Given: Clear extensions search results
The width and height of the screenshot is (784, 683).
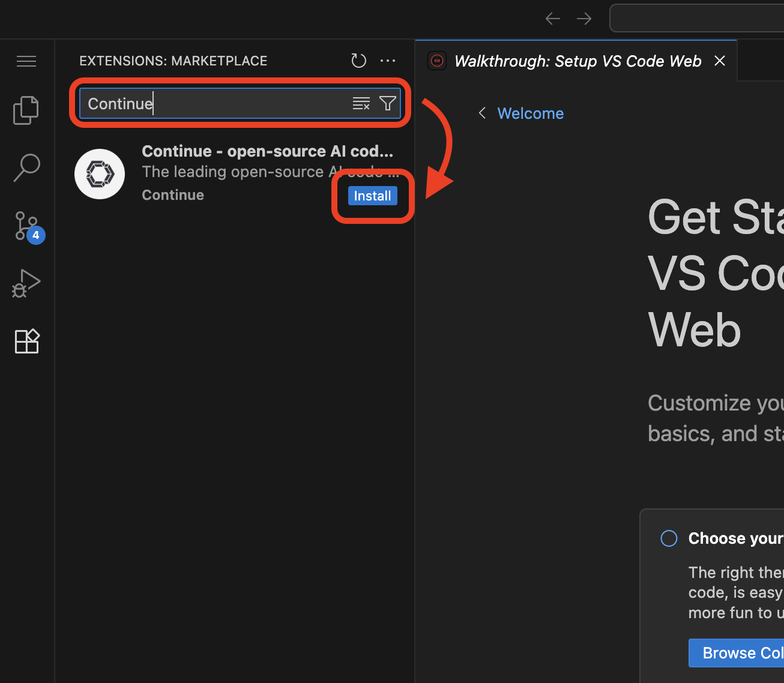Looking at the screenshot, I should coord(361,103).
